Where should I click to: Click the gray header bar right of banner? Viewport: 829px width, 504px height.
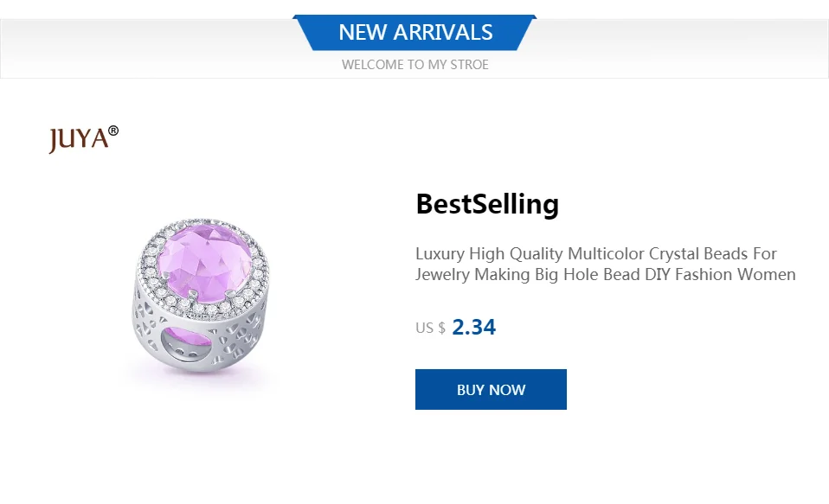pyautogui.click(x=682, y=48)
